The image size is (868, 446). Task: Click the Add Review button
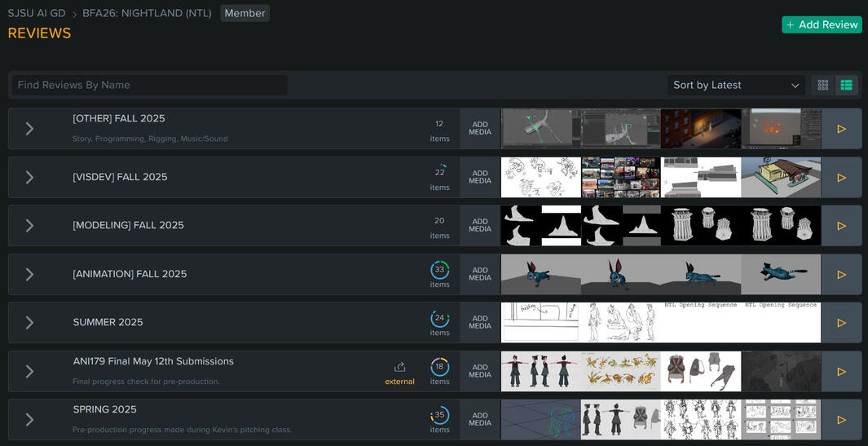822,24
